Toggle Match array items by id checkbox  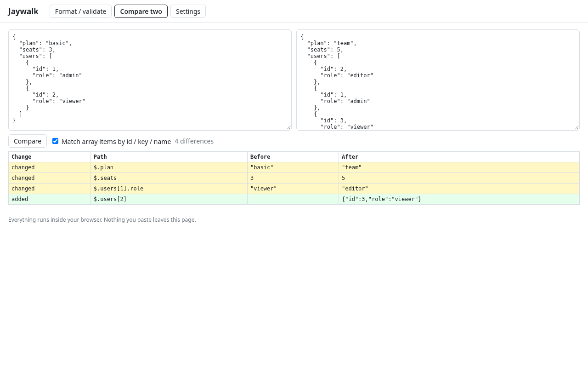point(56,141)
